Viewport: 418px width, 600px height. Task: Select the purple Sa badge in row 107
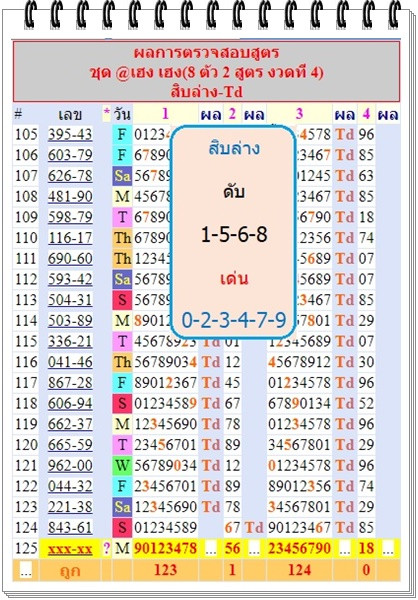[x=122, y=176]
